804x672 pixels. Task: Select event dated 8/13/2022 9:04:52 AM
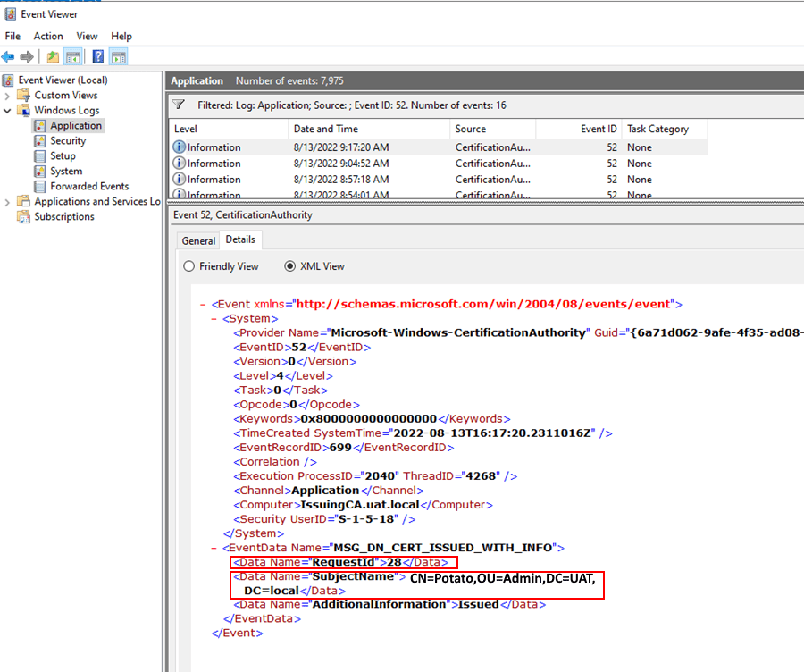439,164
